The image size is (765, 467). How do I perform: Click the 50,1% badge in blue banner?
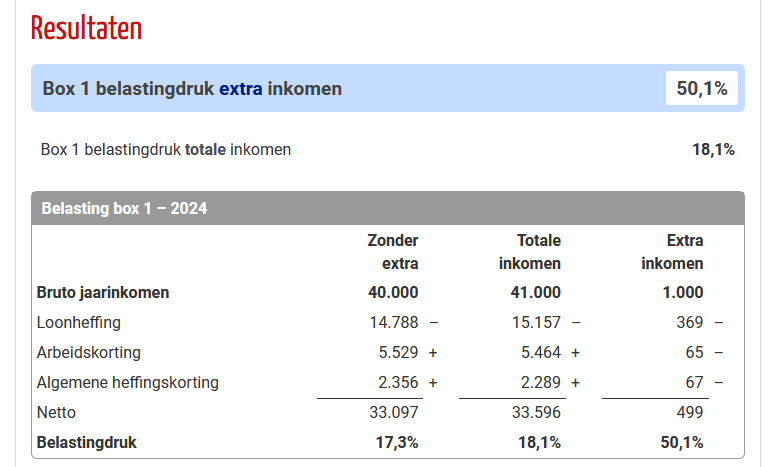(x=701, y=89)
